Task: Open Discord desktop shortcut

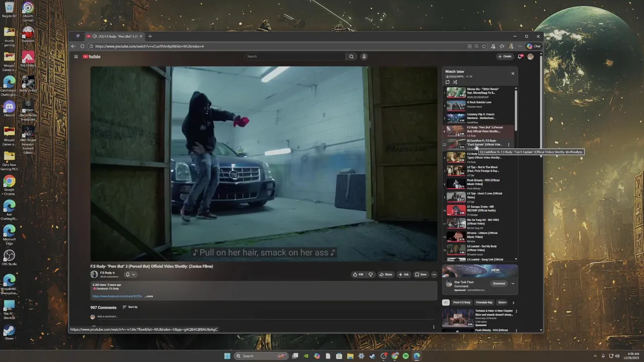Action: [x=9, y=109]
